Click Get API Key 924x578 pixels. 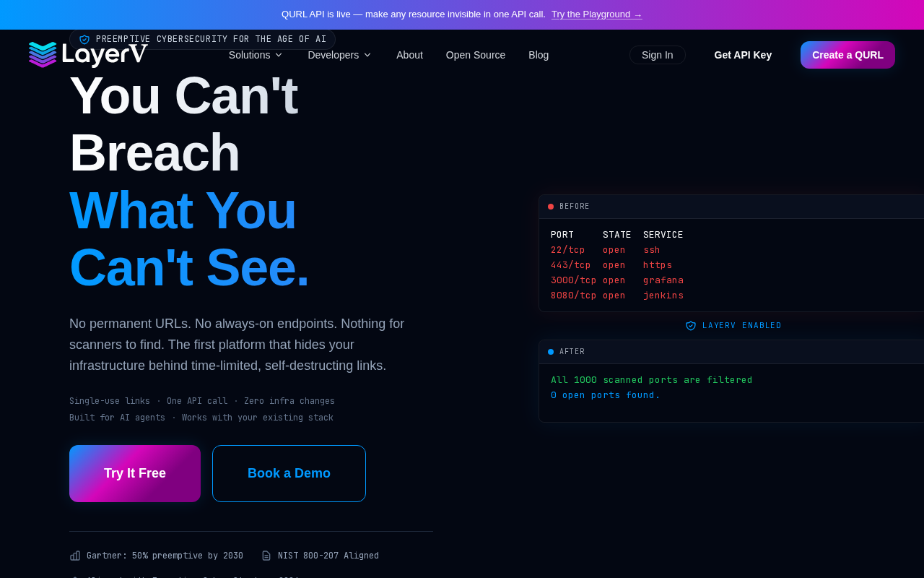743,55
